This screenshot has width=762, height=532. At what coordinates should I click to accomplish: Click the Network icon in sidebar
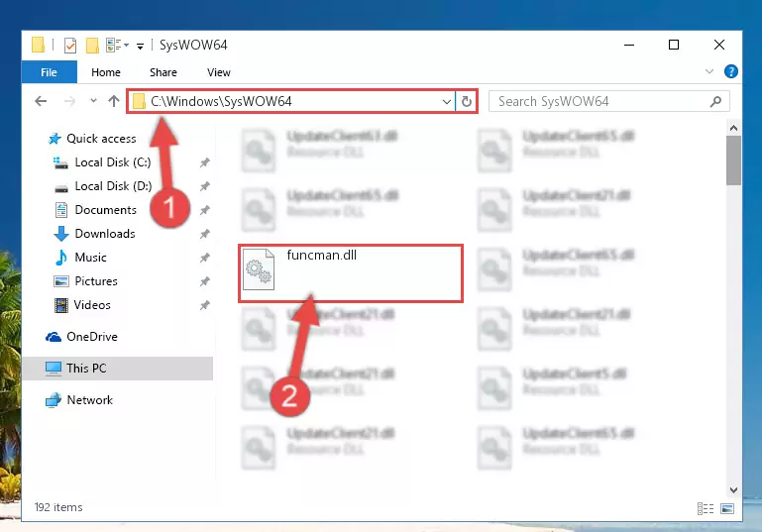tap(54, 400)
